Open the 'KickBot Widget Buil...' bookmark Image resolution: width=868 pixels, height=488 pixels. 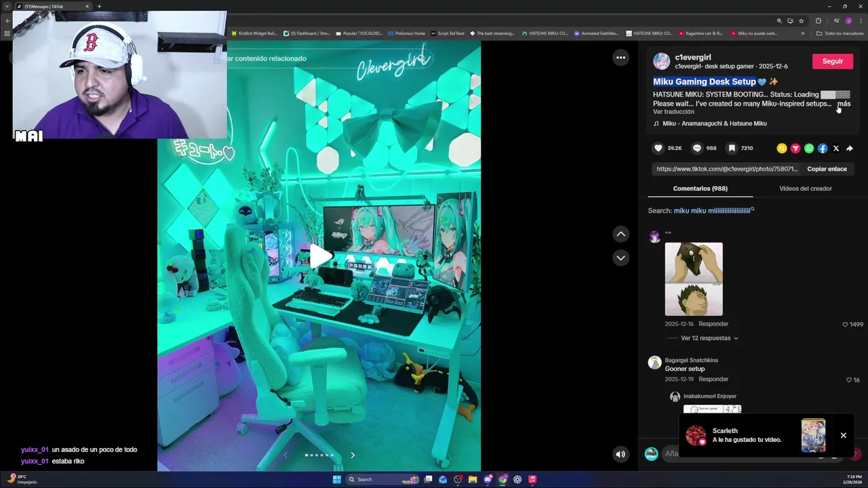(254, 33)
